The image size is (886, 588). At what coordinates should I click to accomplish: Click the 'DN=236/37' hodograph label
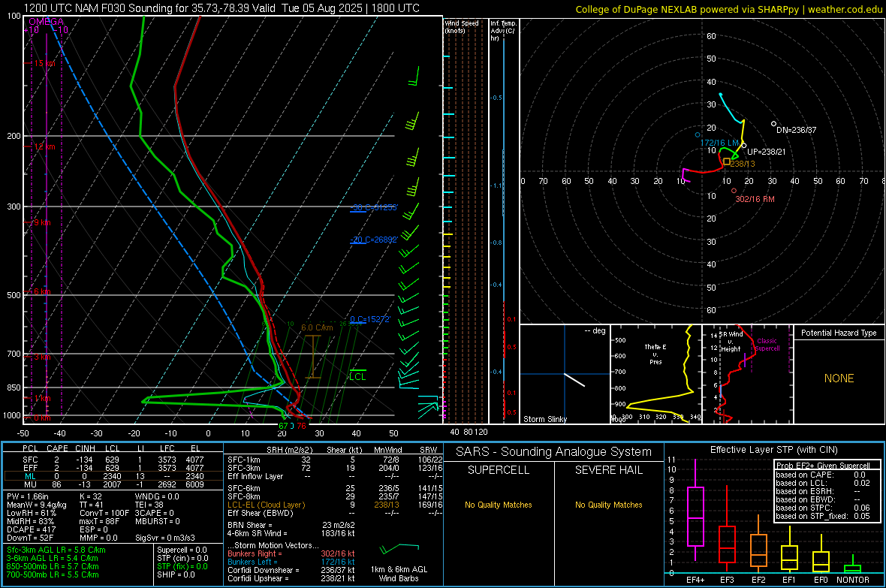pyautogui.click(x=796, y=130)
